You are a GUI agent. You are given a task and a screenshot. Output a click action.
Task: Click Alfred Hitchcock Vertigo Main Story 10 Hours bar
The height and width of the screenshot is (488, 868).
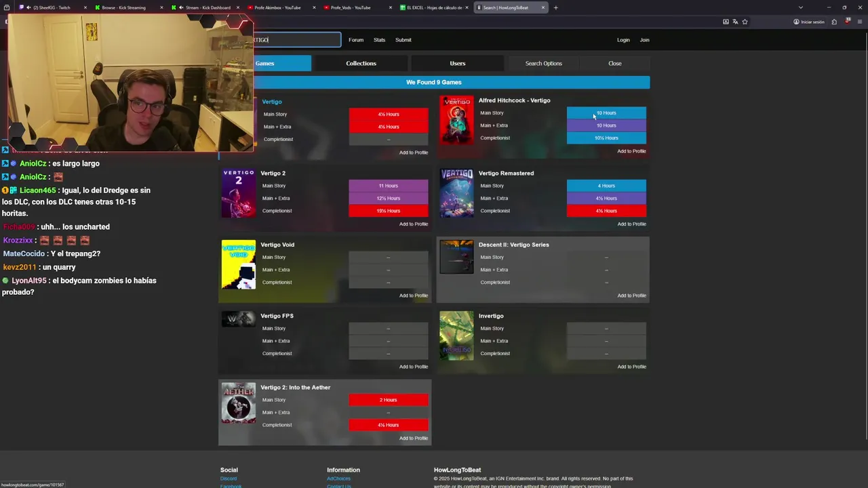pos(606,113)
